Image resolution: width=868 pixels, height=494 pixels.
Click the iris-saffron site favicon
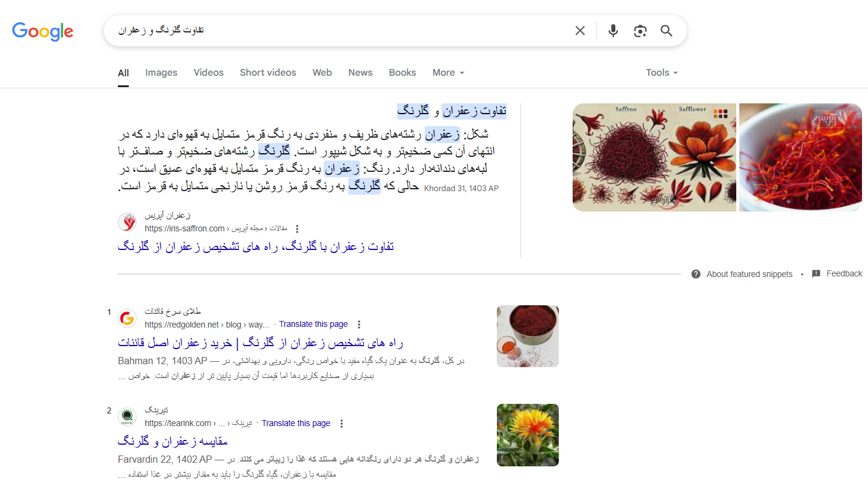[x=127, y=222]
